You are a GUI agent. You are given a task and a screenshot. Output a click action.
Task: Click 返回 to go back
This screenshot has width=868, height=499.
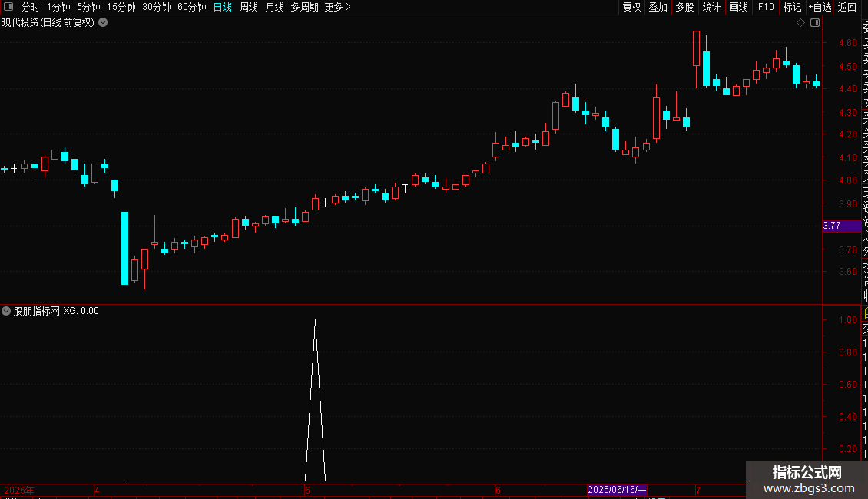(847, 7)
